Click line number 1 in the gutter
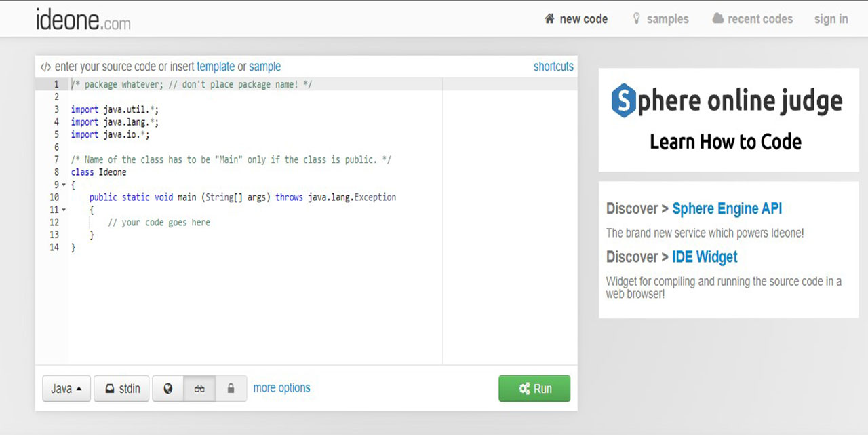 [56, 84]
